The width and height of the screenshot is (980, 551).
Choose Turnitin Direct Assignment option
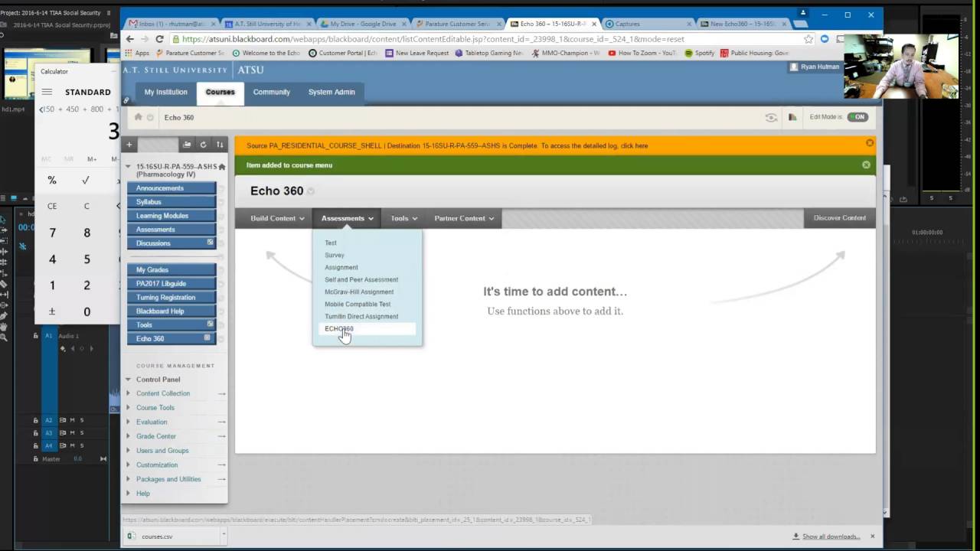361,316
